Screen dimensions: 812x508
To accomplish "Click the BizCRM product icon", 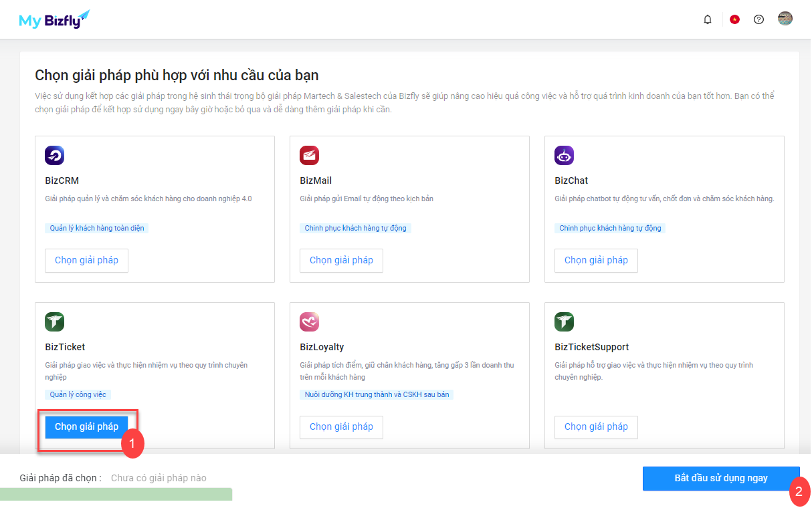I will point(54,156).
